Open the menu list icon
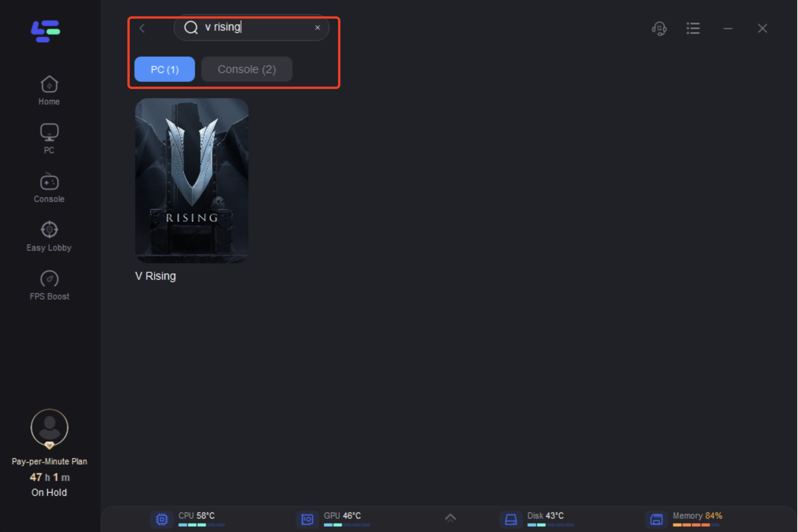This screenshot has height=532, width=798. (x=692, y=28)
